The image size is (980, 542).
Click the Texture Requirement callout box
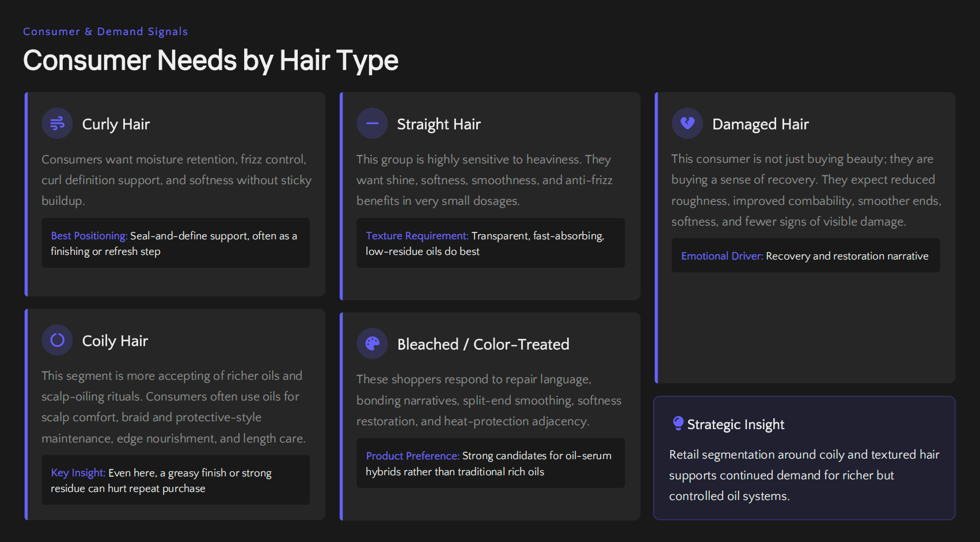(x=490, y=243)
